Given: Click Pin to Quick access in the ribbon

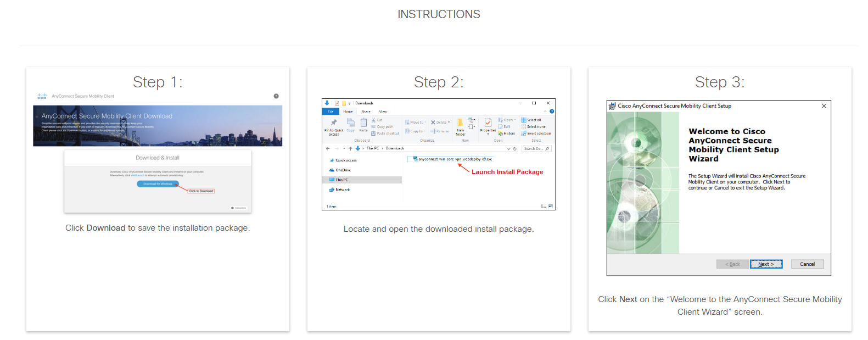Looking at the screenshot, I should 334,127.
